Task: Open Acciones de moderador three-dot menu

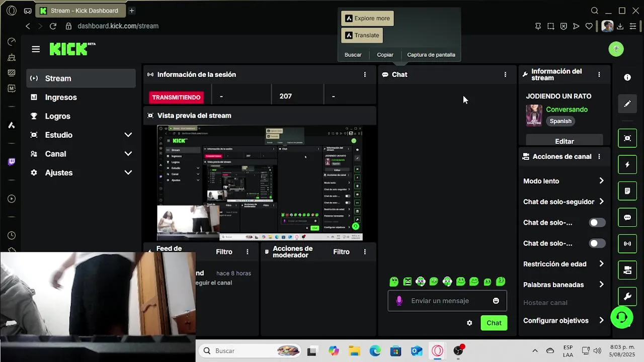Action: point(365,252)
